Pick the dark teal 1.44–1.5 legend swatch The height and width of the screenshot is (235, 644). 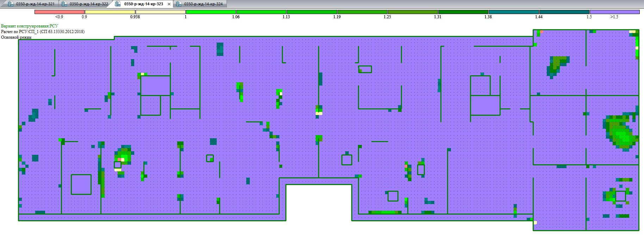(564, 12)
